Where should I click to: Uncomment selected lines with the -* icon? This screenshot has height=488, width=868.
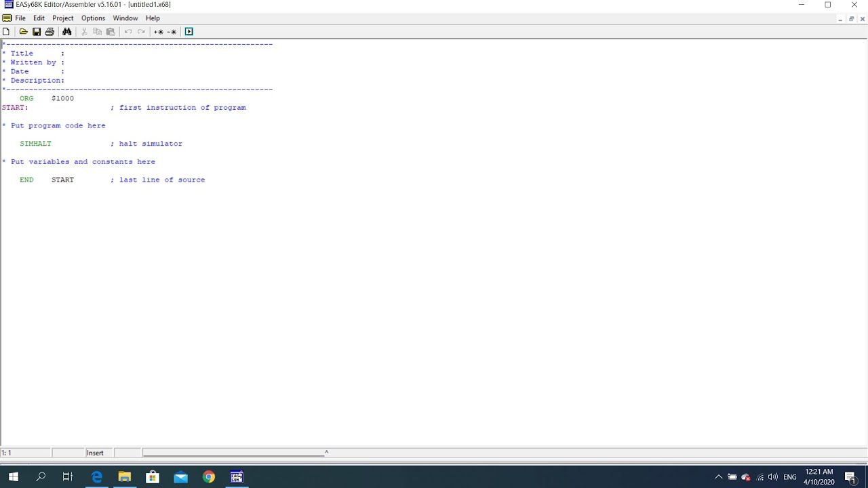[x=172, y=32]
